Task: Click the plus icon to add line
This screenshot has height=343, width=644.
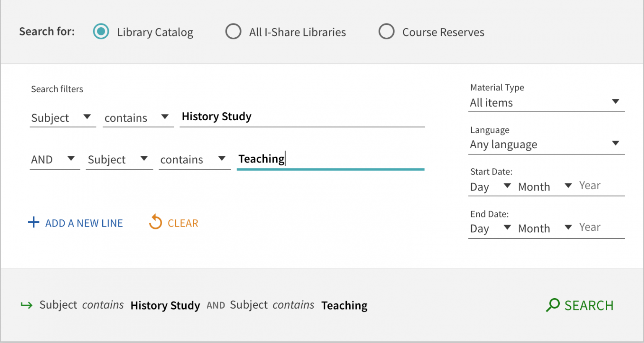Action: [34, 222]
